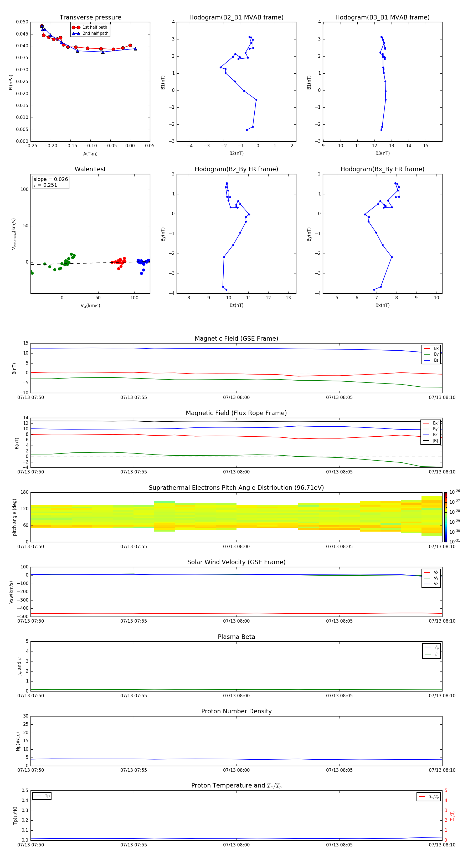Click the 'Bz(nT)' x-axis label
This screenshot has height=868, width=473.
(236, 305)
